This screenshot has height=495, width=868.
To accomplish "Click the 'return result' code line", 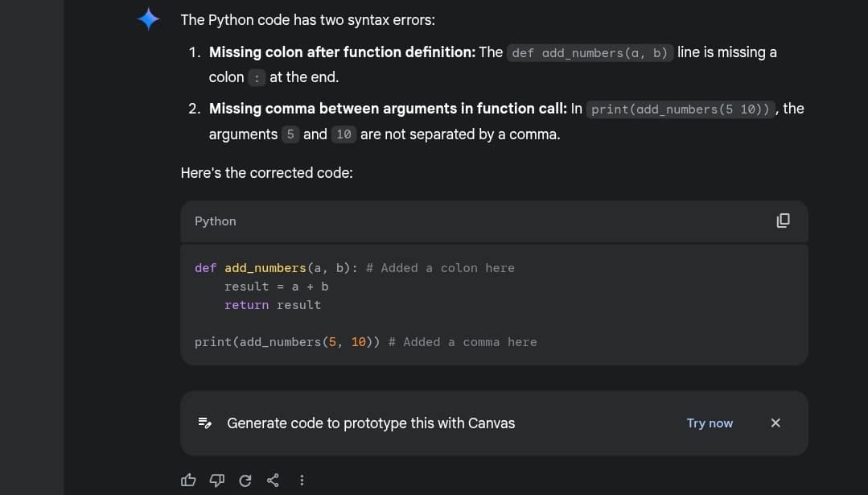I will (x=273, y=305).
